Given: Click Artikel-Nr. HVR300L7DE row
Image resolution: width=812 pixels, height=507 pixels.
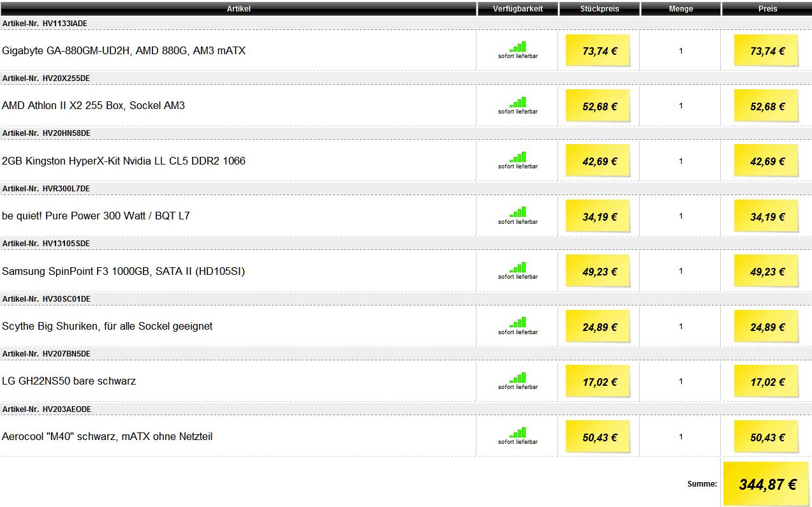Looking at the screenshot, I should [x=406, y=188].
